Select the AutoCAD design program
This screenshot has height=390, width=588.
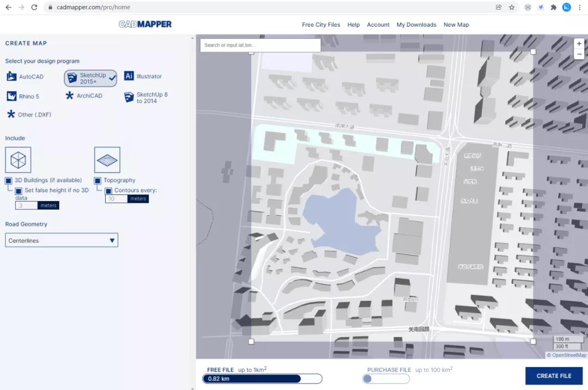tap(25, 76)
